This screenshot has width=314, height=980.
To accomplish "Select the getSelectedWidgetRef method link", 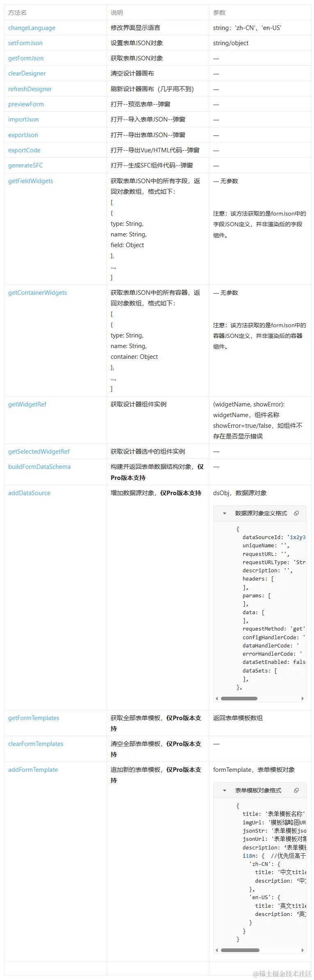I will tap(39, 452).
